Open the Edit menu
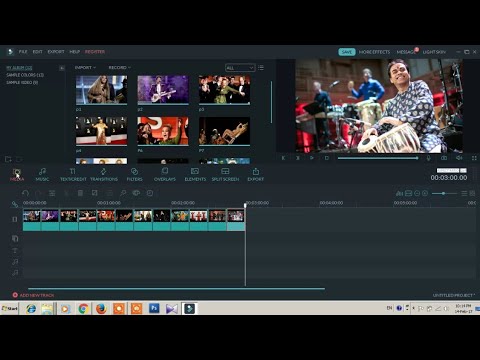The width and height of the screenshot is (480, 360). click(37, 52)
